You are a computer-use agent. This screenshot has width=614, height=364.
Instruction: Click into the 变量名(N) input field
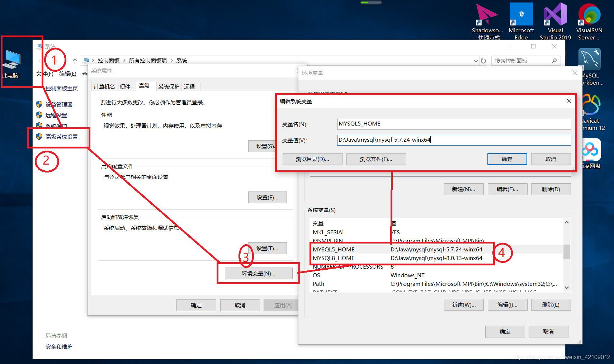454,124
